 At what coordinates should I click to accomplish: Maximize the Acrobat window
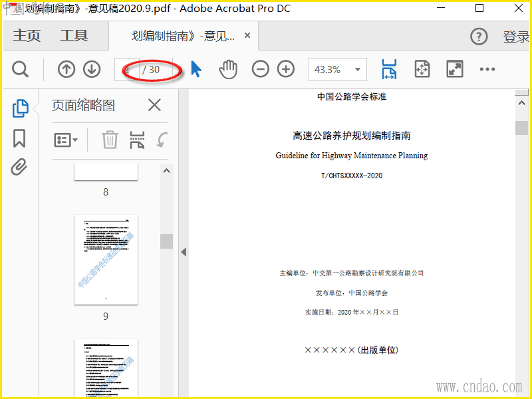point(479,8)
